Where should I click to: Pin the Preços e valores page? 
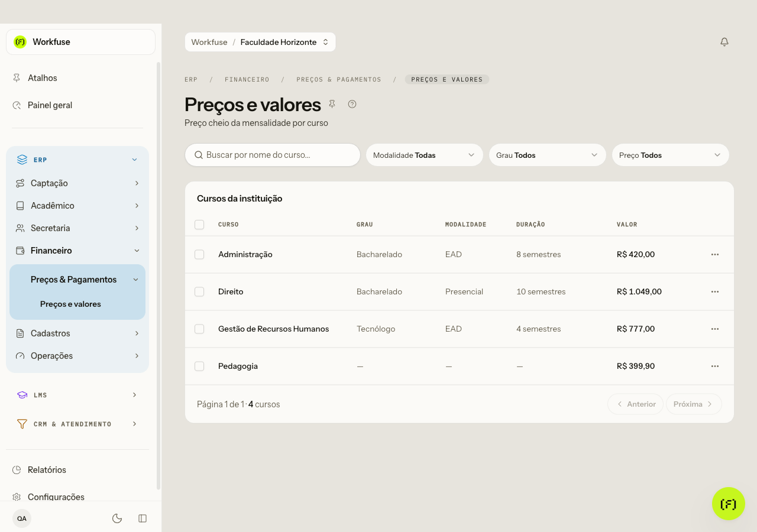(332, 104)
